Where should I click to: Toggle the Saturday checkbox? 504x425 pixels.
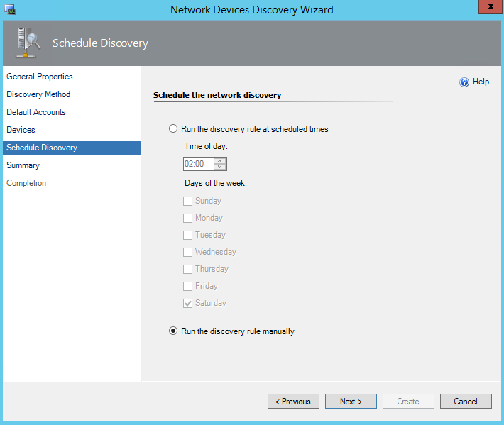click(x=188, y=303)
